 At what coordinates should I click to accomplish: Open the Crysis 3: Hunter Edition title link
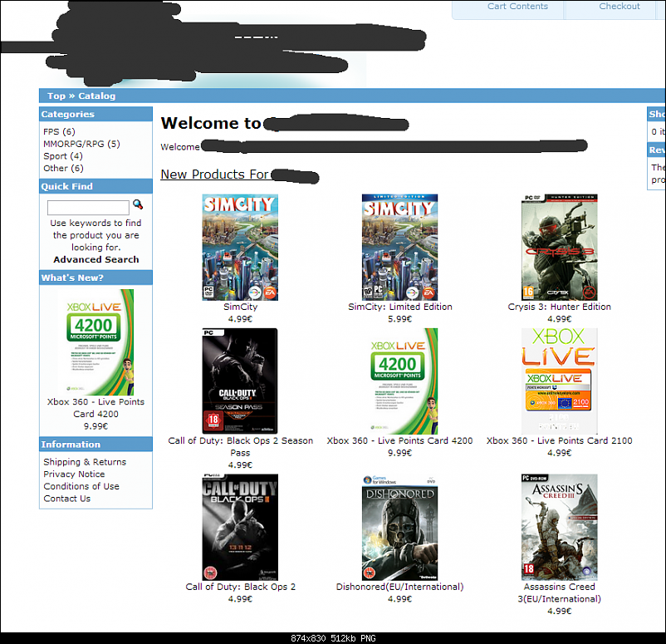coord(560,307)
